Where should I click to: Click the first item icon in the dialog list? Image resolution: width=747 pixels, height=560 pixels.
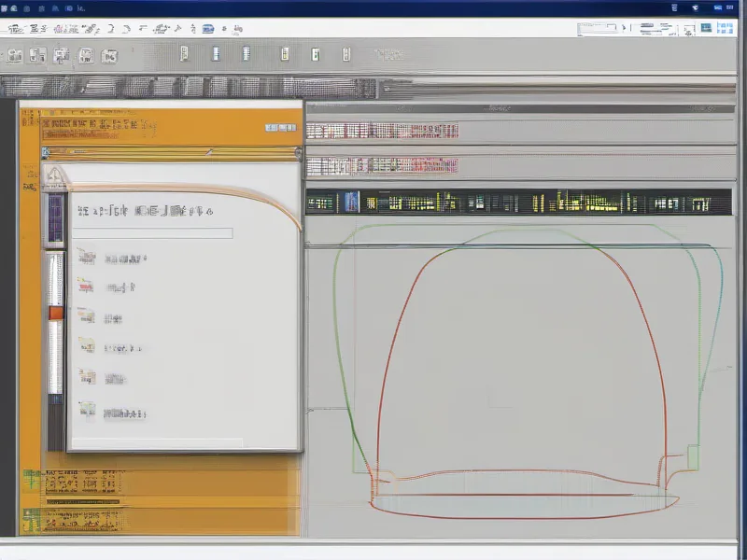(86, 256)
